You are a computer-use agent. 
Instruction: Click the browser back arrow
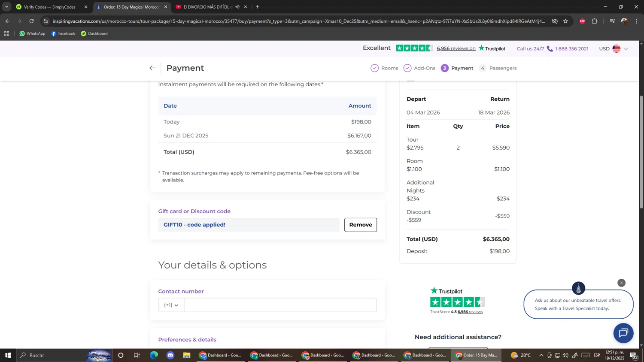click(x=7, y=21)
